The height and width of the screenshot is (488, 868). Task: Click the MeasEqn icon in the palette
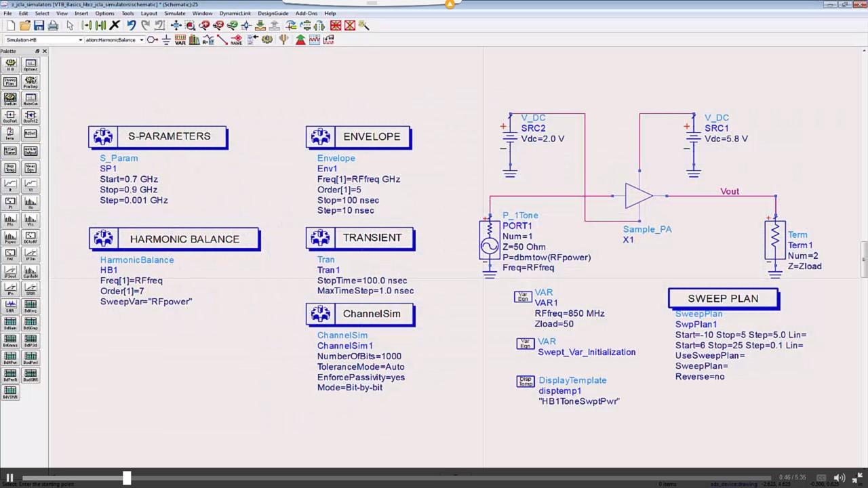[30, 169]
